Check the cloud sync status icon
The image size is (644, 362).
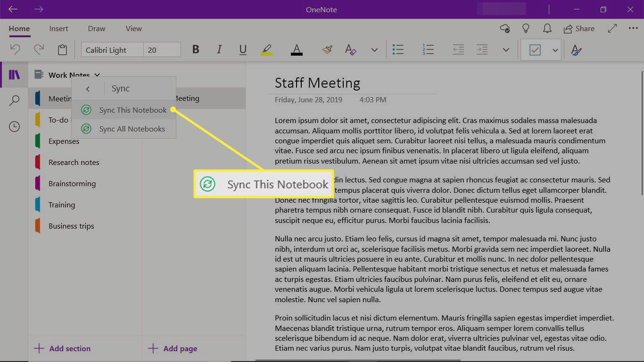tap(504, 29)
